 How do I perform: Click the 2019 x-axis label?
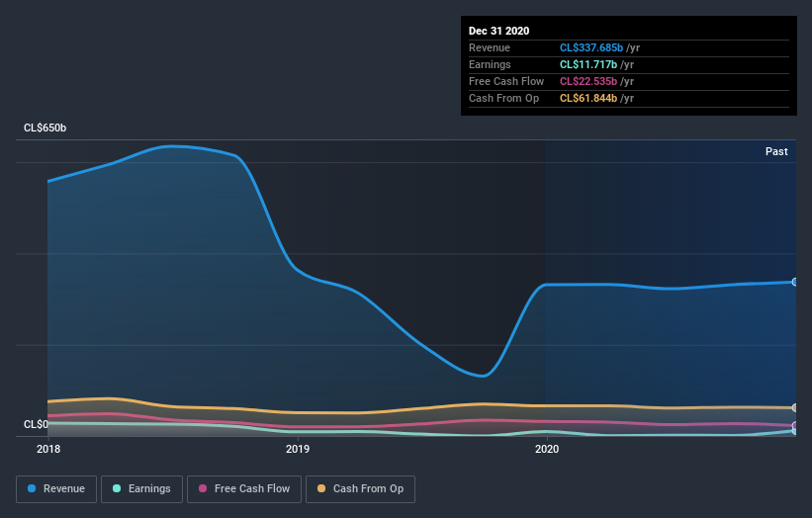click(x=298, y=449)
